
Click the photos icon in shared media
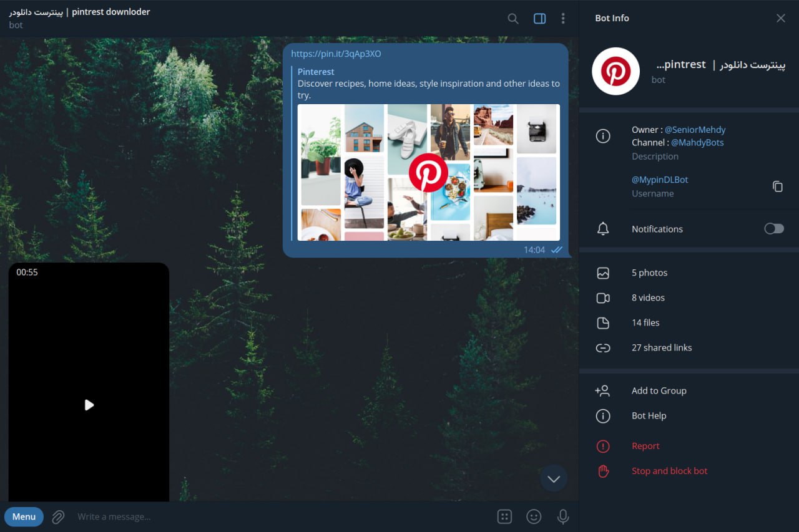click(603, 273)
